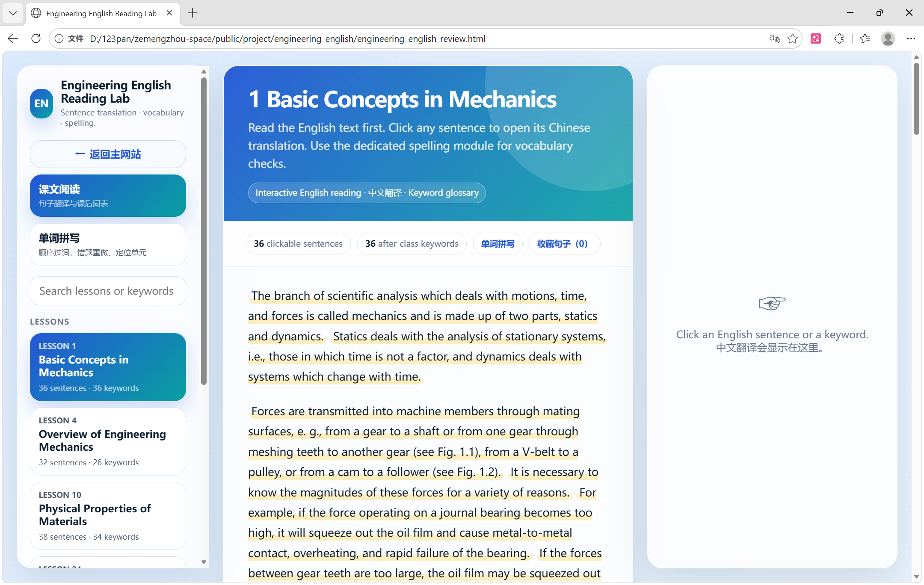
Task: Click the 36 after-class keywords chip
Action: click(412, 244)
